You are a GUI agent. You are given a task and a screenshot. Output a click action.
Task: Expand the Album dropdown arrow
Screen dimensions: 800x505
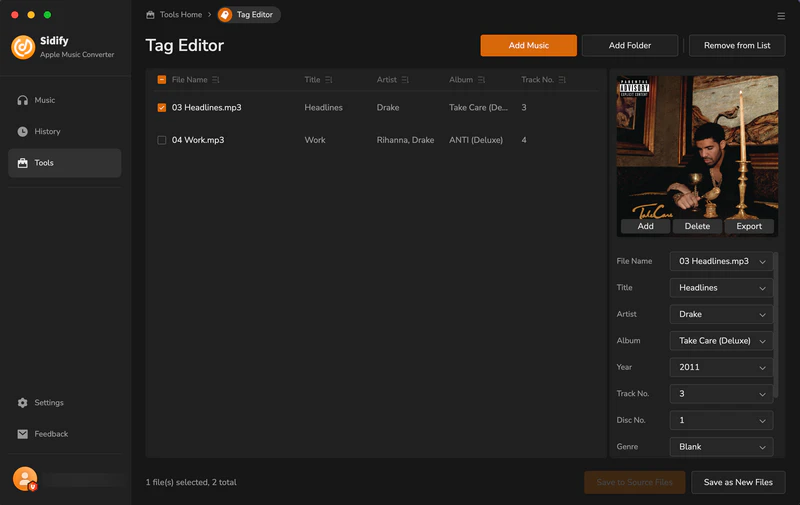coord(762,341)
